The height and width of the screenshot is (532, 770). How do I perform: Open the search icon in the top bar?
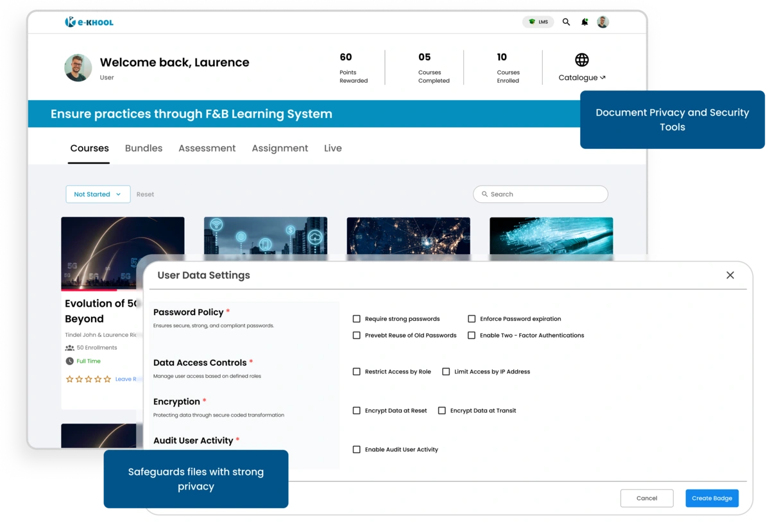click(565, 21)
